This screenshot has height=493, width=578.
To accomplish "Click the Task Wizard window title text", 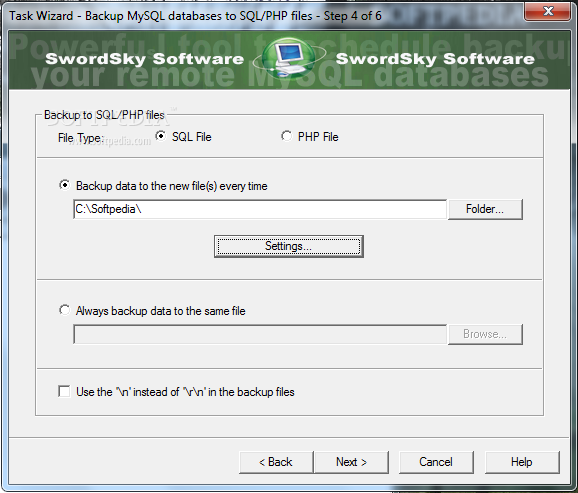I will (195, 16).
